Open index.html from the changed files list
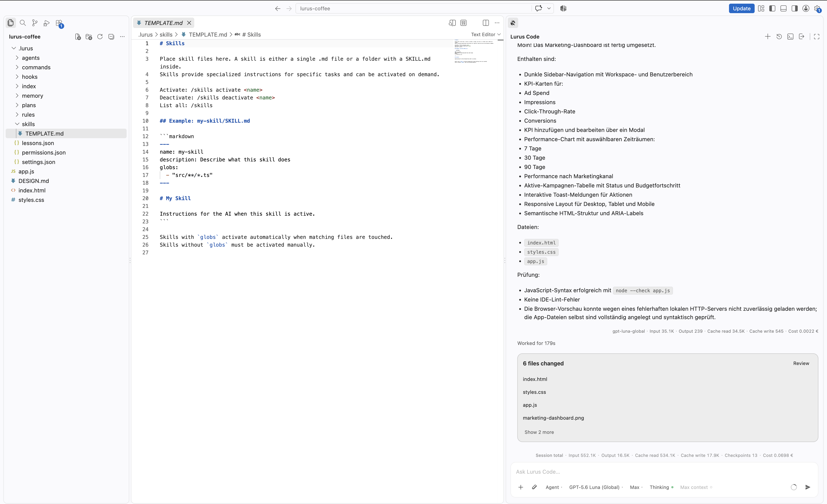 535,379
